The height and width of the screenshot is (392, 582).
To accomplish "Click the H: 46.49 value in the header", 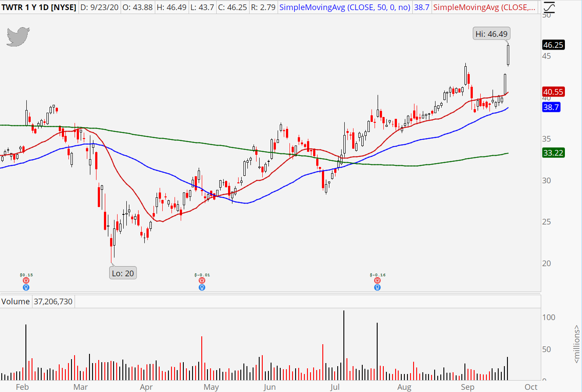I will (172, 7).
